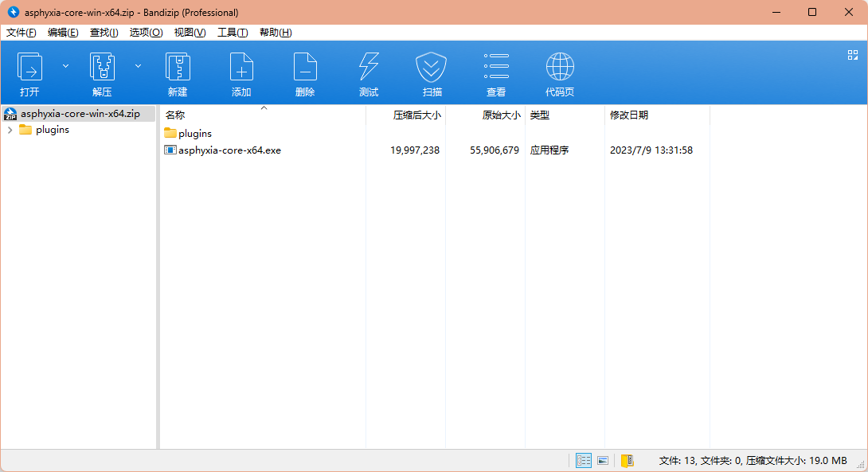
Task: Switch to thumbnail view in status bar
Action: click(603, 460)
